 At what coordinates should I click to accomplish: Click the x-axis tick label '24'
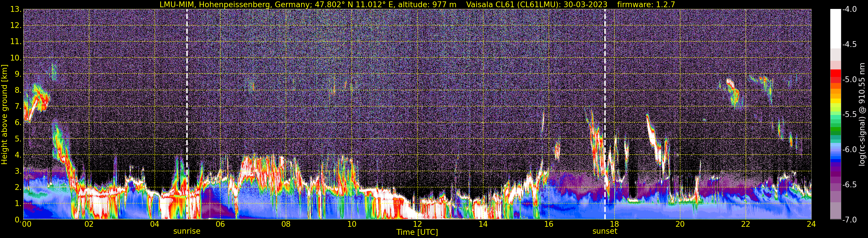coord(811,224)
